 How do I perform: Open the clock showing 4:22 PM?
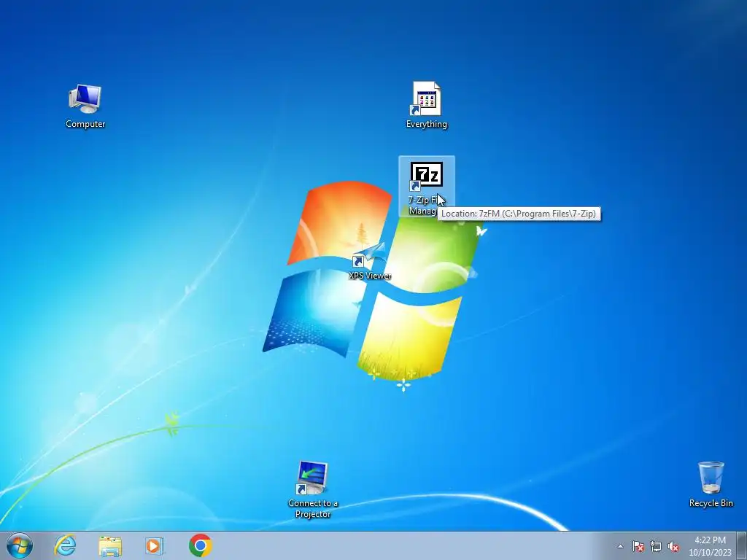(x=710, y=546)
